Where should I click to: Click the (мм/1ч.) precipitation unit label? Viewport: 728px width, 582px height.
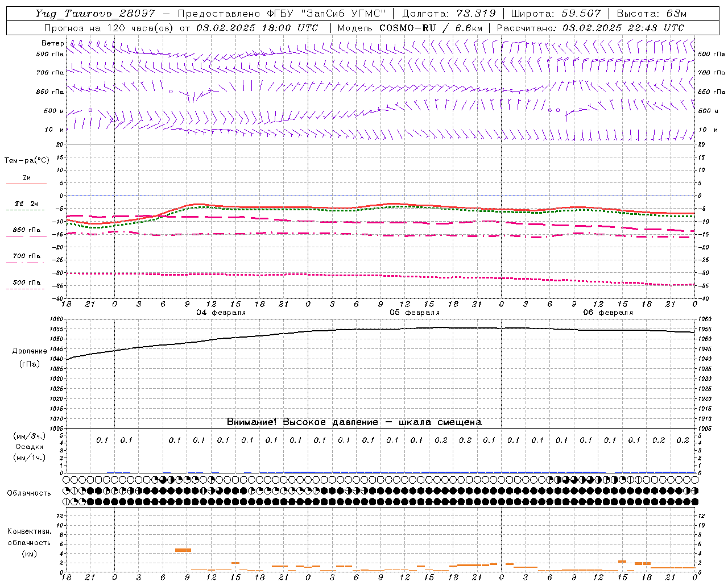coord(30,458)
